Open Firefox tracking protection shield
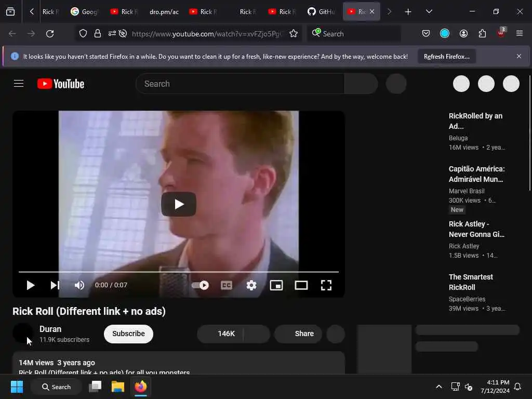Screen dimensions: 532x399 click(x=83, y=34)
